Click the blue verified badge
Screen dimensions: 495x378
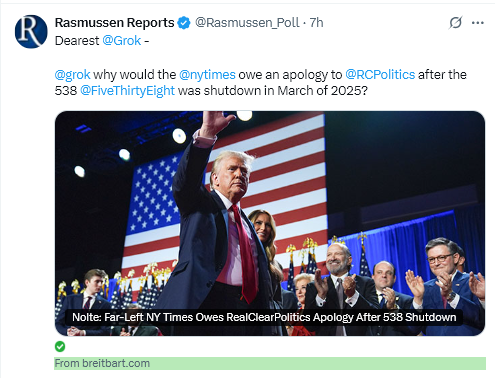click(184, 23)
